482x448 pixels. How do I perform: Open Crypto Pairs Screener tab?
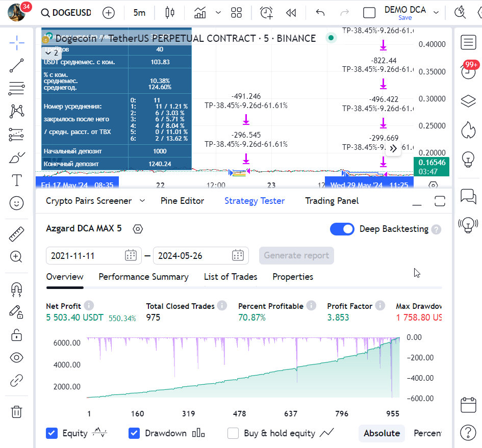89,201
